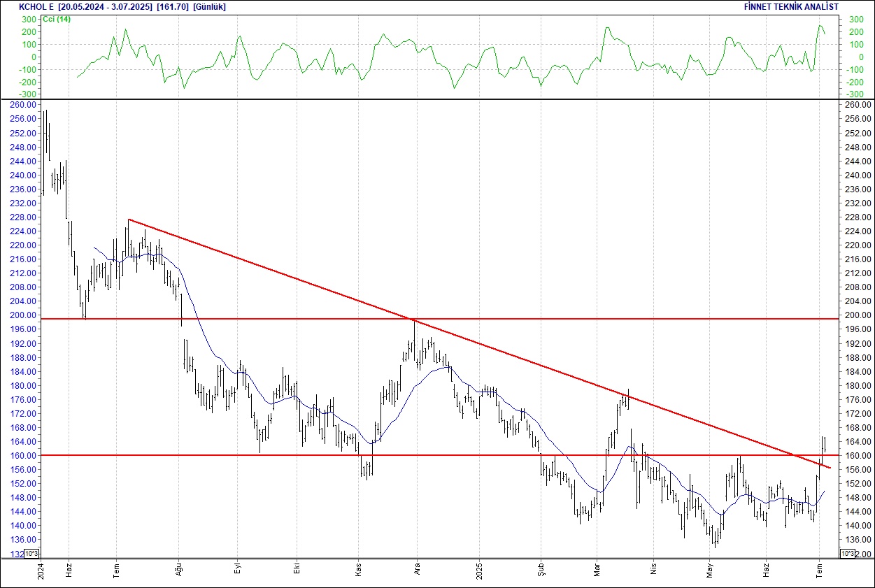Click 148.00 on the right price axis

click(x=857, y=498)
